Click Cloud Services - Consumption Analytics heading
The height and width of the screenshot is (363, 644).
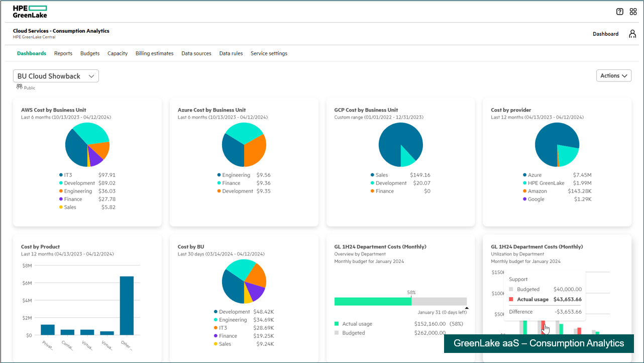(61, 31)
